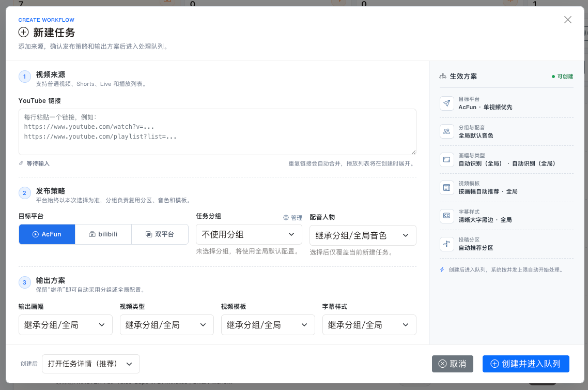This screenshot has width=588, height=390.
Task: Expand the 创建后 打开任务详情 dropdown
Action: [x=91, y=364]
